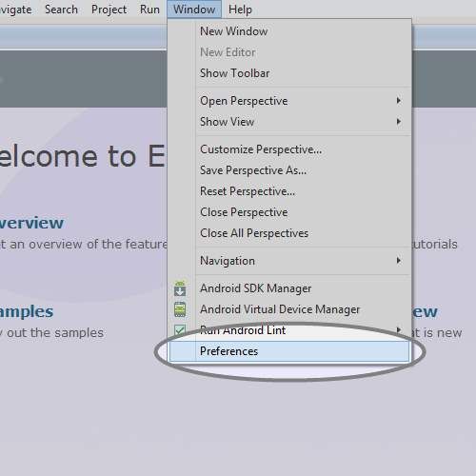Viewport: 476px width, 476px height.
Task: Click the 'overview of the feature' description text
Action: pos(98,245)
